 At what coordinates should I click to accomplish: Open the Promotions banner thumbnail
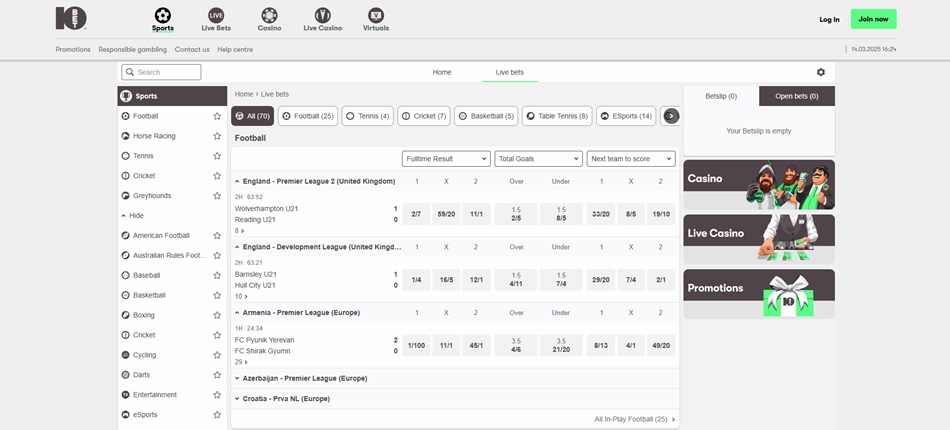click(x=759, y=293)
